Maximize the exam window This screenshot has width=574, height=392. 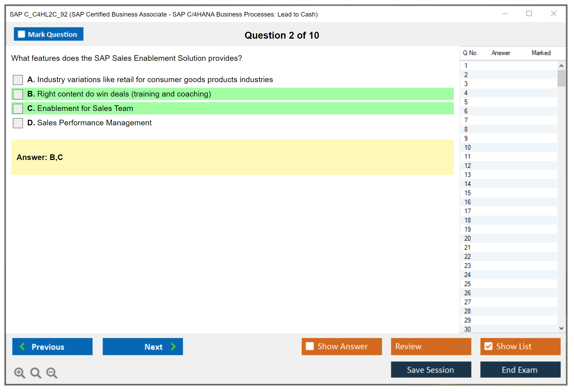(x=529, y=14)
